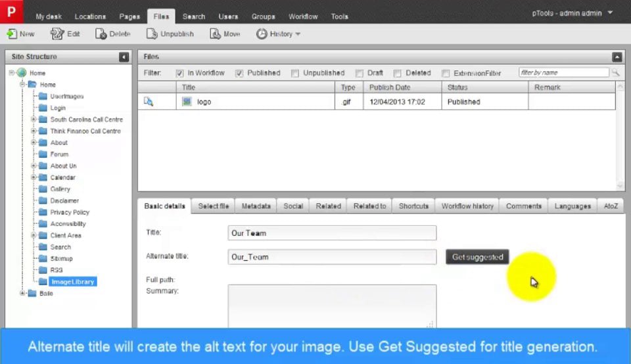Enable the Unpublished filter checkbox

[295, 73]
